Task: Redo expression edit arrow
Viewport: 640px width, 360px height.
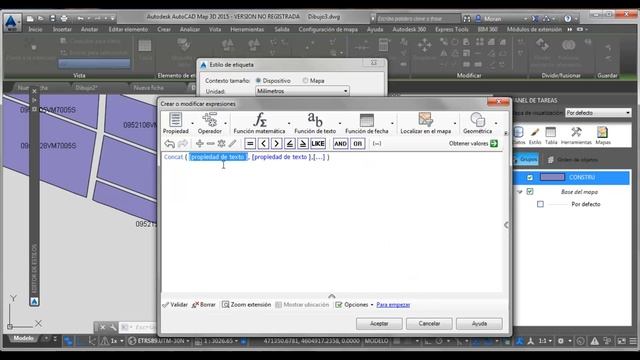Action: (182, 144)
